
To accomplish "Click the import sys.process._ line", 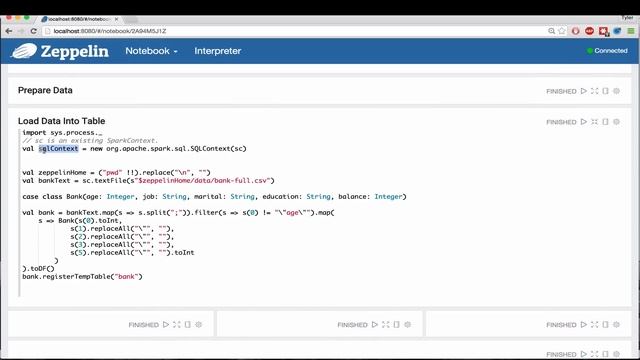I will (x=62, y=133).
